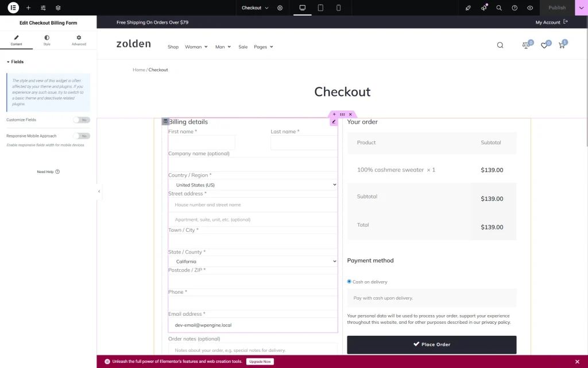
Task: Switch to the Style tab
Action: (x=47, y=40)
